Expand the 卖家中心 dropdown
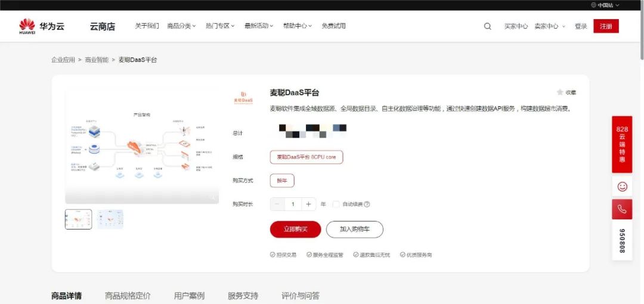 (550, 26)
